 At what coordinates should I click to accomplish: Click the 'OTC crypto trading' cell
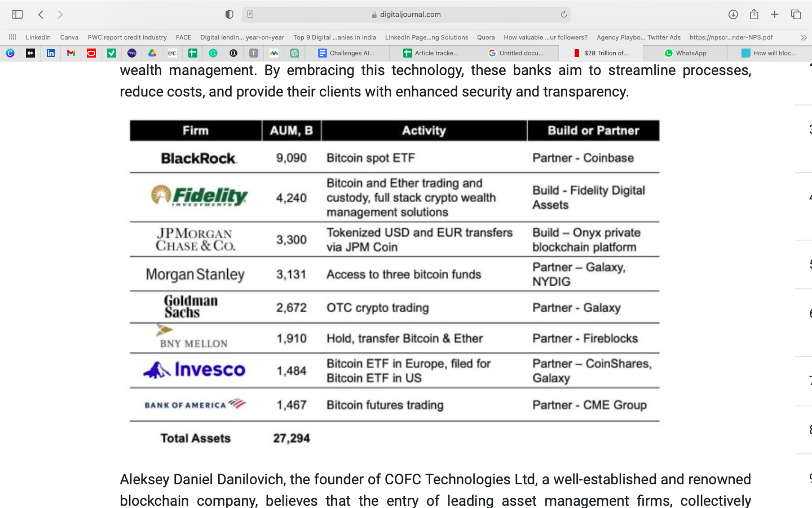pyautogui.click(x=378, y=308)
